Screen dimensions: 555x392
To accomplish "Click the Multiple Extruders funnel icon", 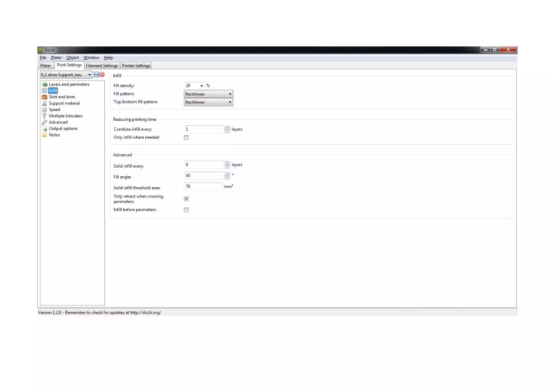I will 44,116.
